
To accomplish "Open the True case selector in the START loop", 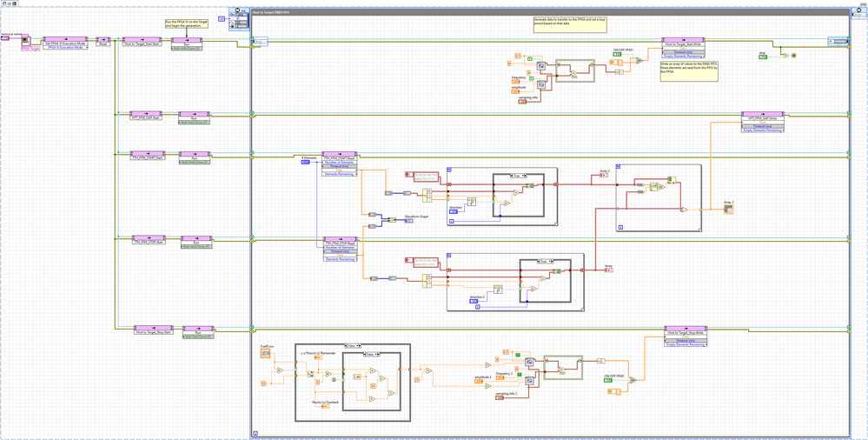I will coord(517,176).
